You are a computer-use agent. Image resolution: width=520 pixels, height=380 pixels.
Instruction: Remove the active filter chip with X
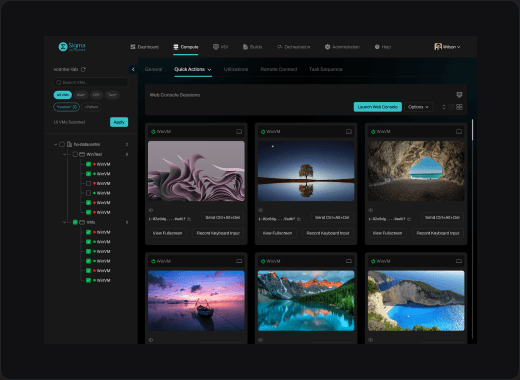(x=75, y=107)
